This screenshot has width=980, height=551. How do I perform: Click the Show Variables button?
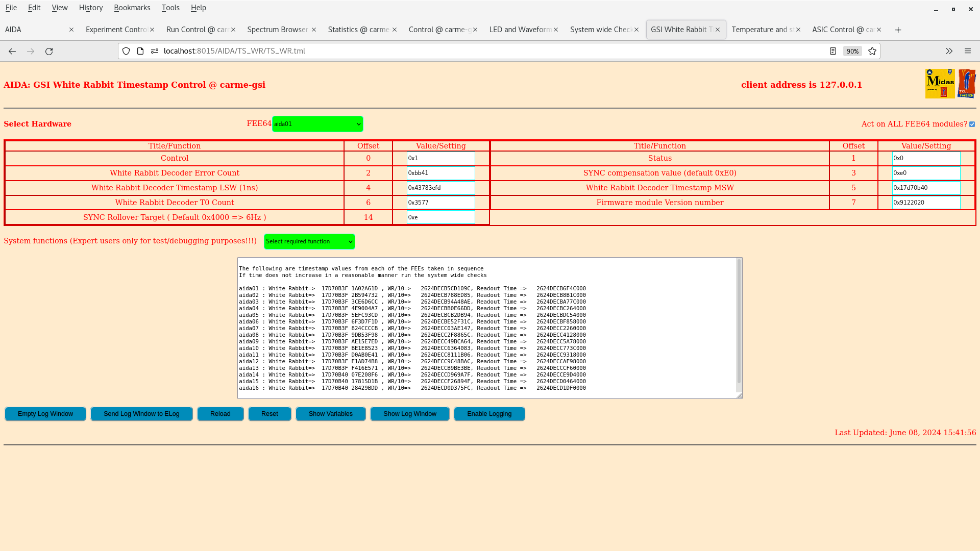coord(331,414)
